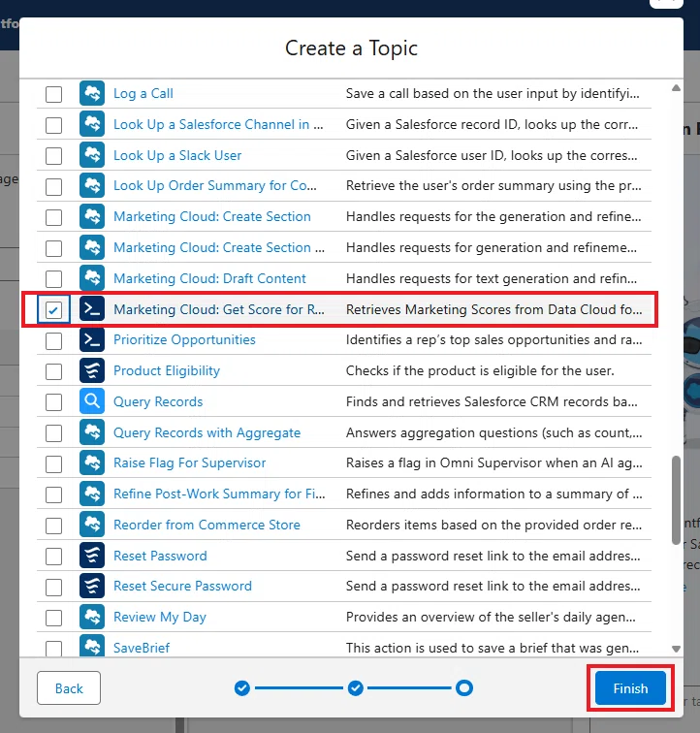Uncheck Marketing Cloud: Get Score checkbox

[x=53, y=309]
